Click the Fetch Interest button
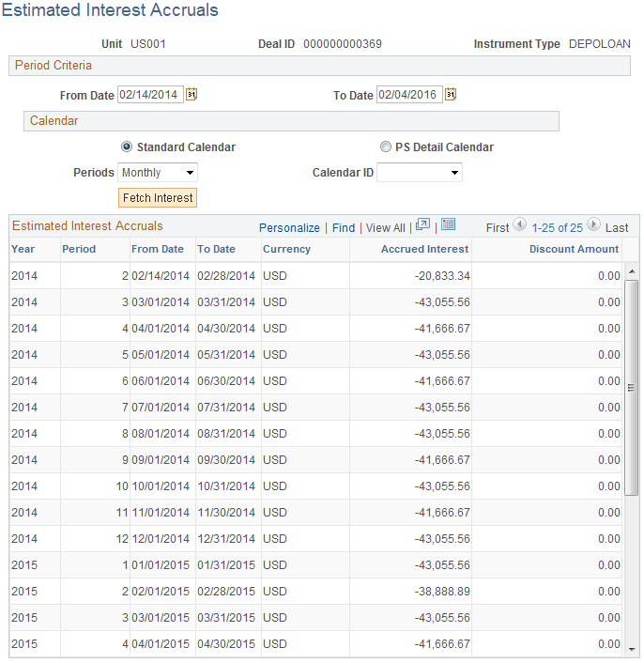644x663 pixels. point(158,198)
